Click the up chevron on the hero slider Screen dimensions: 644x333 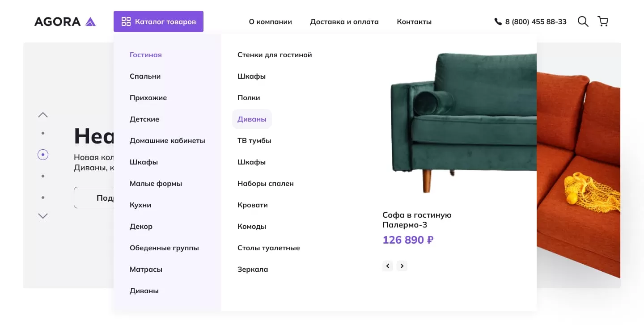point(42,114)
